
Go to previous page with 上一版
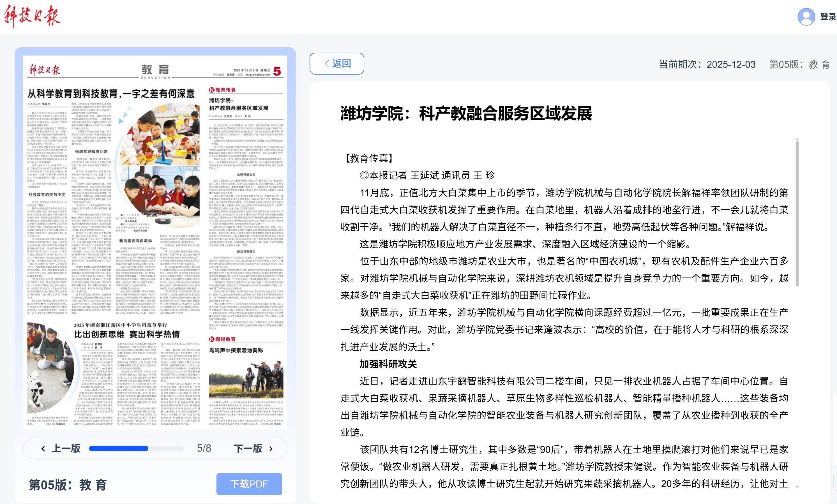point(66,448)
